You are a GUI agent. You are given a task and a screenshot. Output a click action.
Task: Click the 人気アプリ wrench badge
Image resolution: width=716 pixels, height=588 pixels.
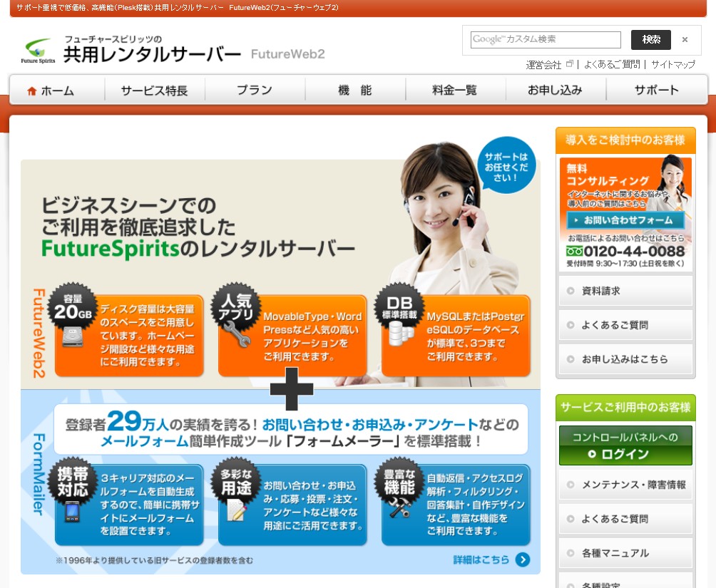click(235, 315)
